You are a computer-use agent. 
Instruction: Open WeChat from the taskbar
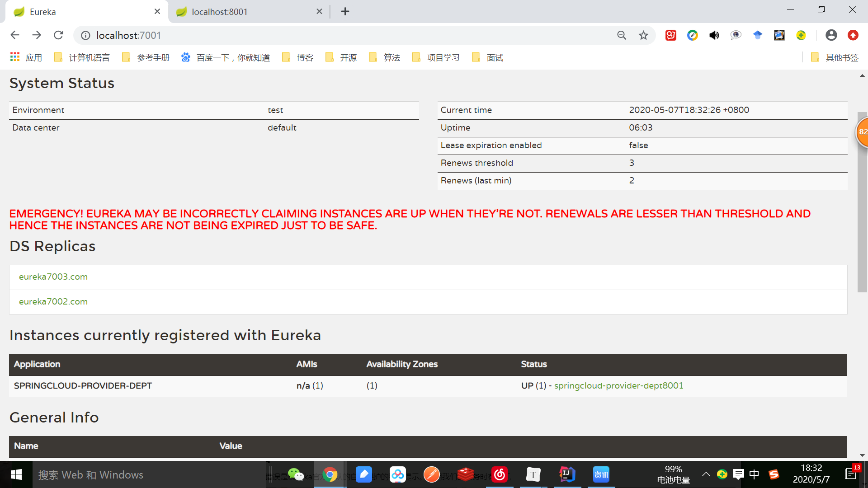pos(296,474)
